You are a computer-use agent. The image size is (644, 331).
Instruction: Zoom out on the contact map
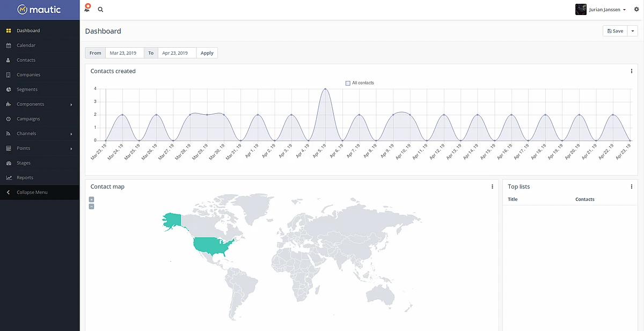[x=91, y=207]
